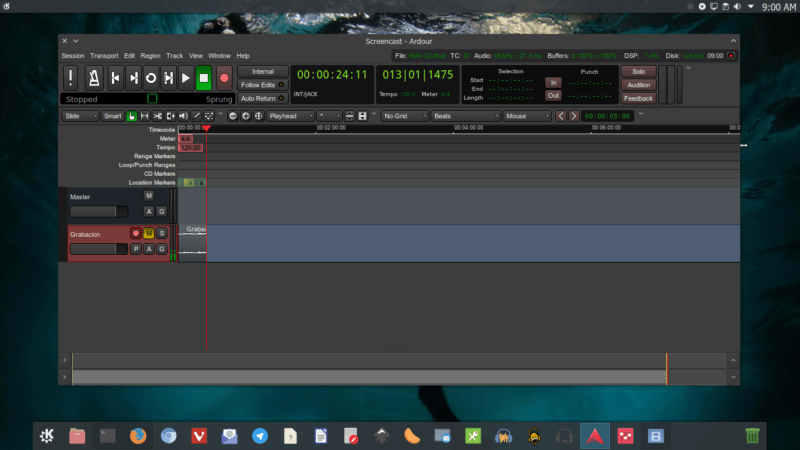Expand chevron after track height buttons
The width and height of the screenshot is (800, 450).
[x=373, y=114]
